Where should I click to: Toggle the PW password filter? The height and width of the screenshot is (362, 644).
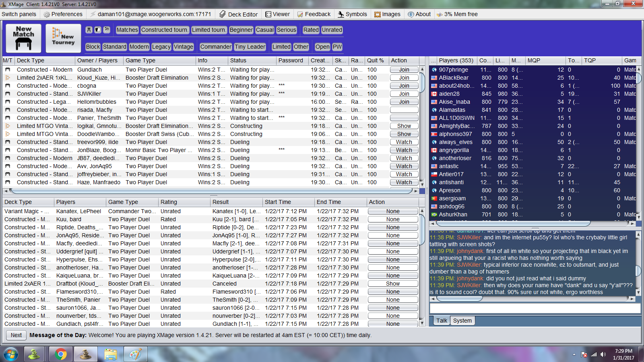(x=337, y=47)
